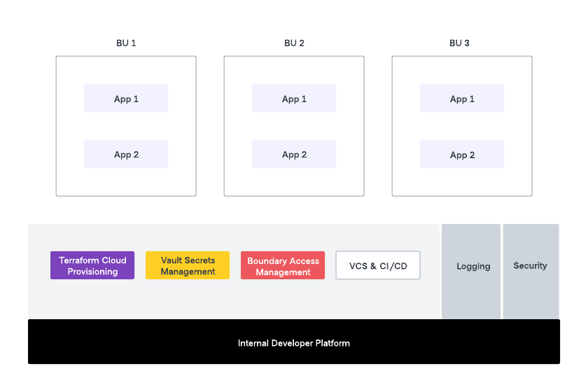The height and width of the screenshot is (392, 588).
Task: Click the BU 3 heading label
Action: [x=459, y=43]
